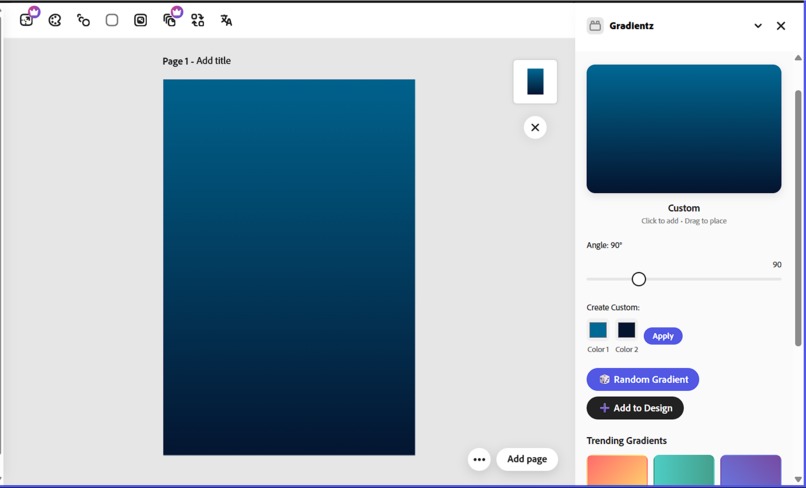Generate a Random Gradient
The image size is (806, 488).
[643, 379]
